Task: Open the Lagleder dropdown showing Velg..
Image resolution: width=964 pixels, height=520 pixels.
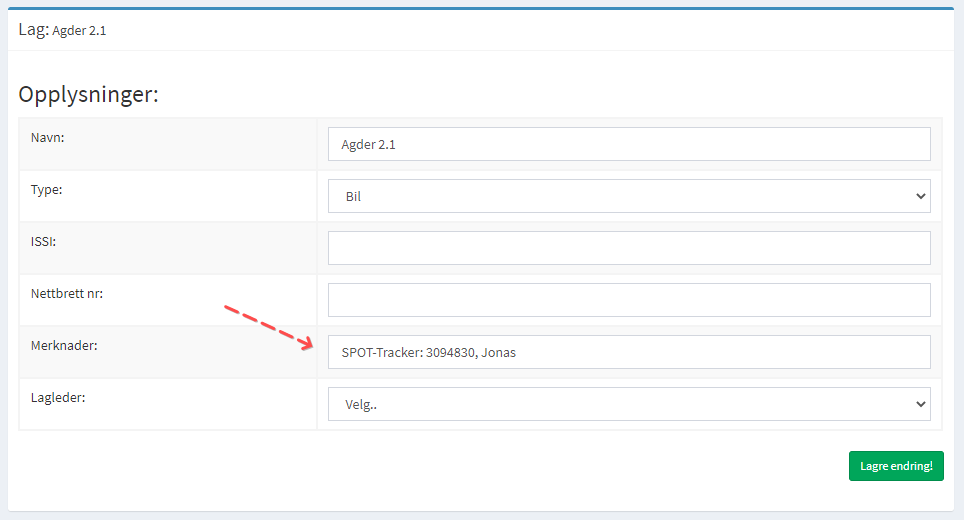Action: [x=628, y=404]
